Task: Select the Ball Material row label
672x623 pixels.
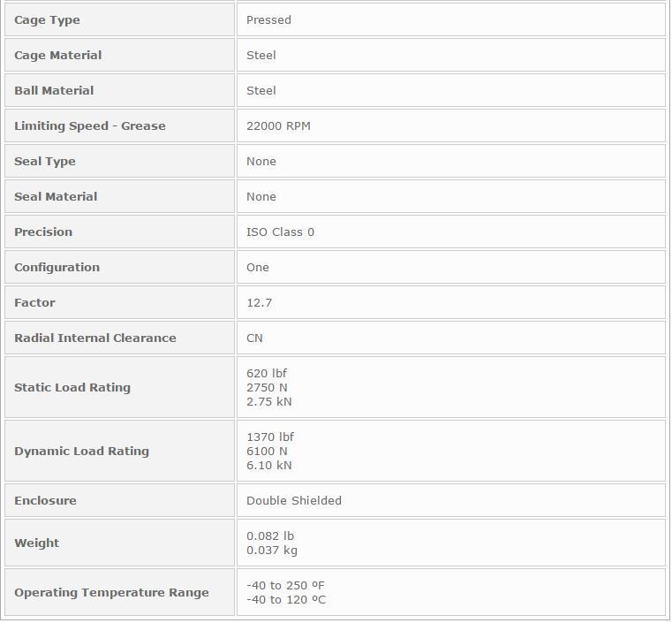Action: (x=54, y=90)
